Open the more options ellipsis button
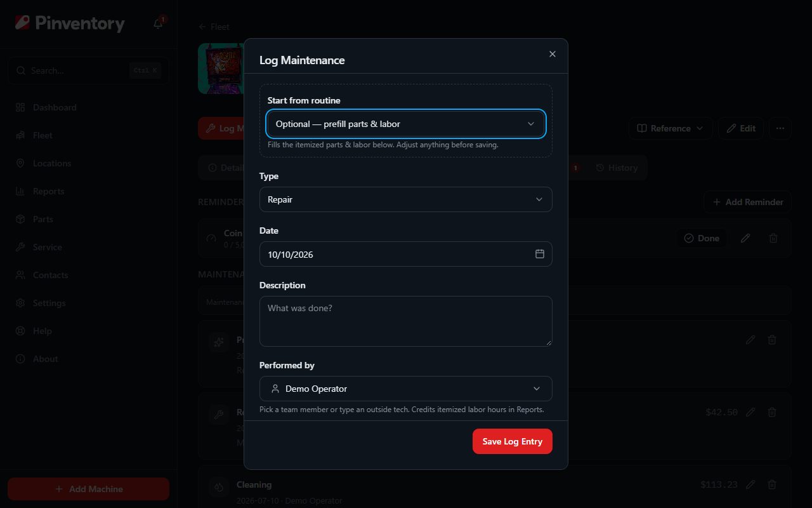 click(x=780, y=128)
